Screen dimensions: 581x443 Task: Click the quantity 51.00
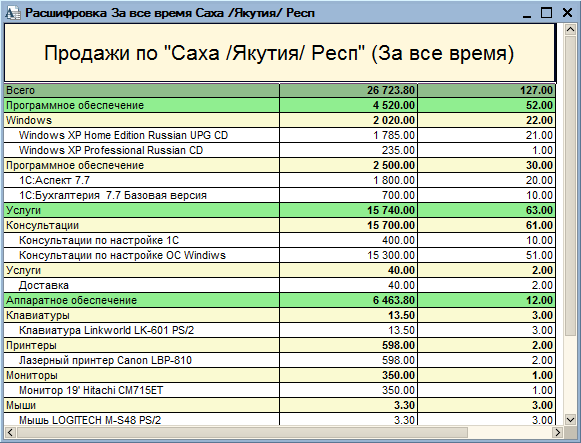point(540,255)
